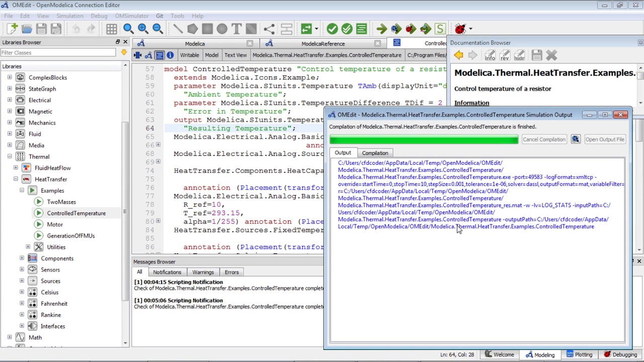Select the Line shape tool
The height and width of the screenshot is (362, 644).
pyautogui.click(x=178, y=29)
